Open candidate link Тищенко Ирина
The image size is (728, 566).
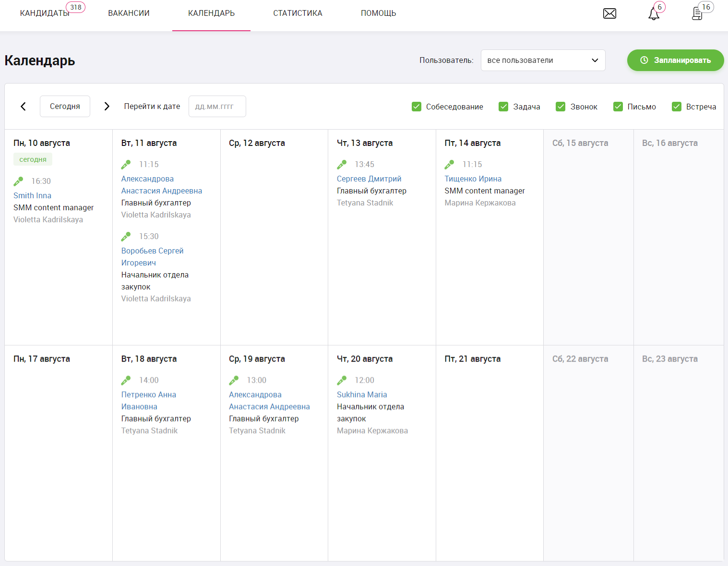pyautogui.click(x=473, y=179)
